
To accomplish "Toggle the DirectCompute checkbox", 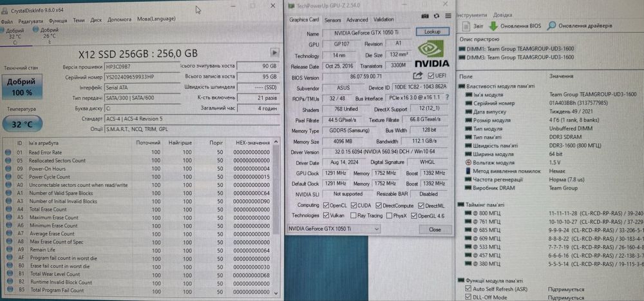I will tap(379, 205).
